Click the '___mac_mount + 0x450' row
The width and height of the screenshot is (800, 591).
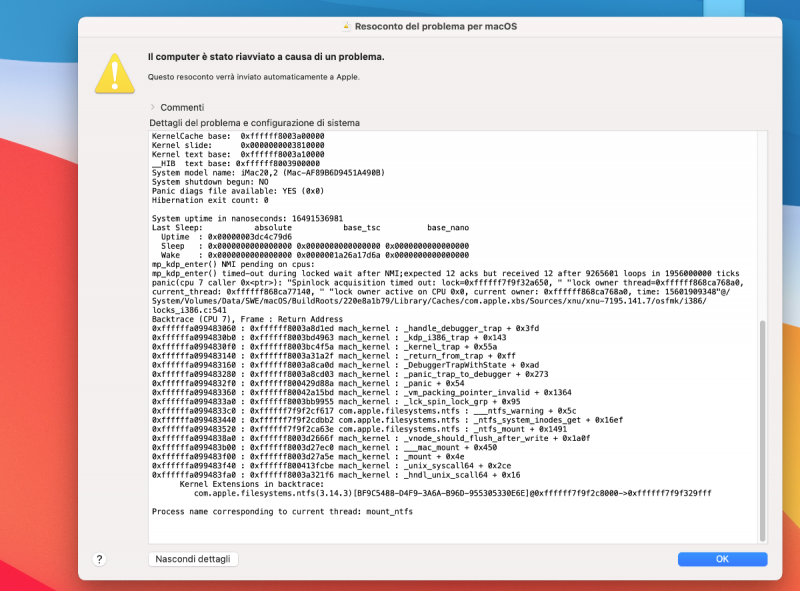click(324, 448)
